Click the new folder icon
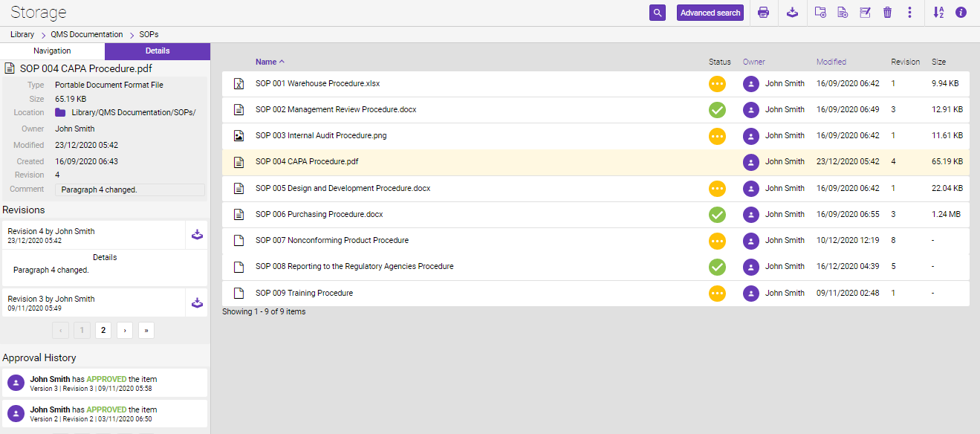 click(820, 13)
